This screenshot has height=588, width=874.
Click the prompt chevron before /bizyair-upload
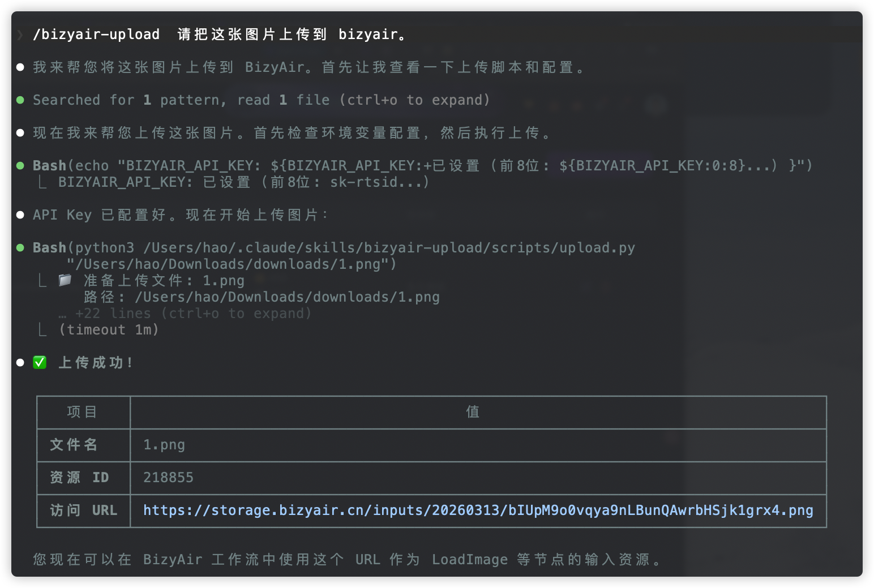20,35
